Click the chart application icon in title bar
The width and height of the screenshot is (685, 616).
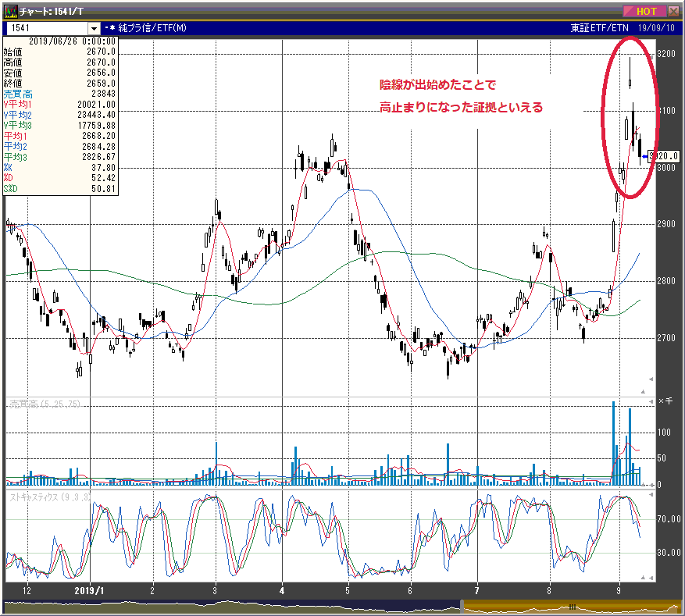pyautogui.click(x=10, y=11)
